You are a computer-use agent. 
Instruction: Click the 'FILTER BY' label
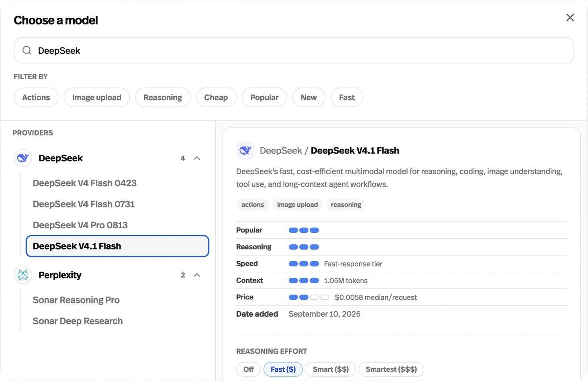31,76
